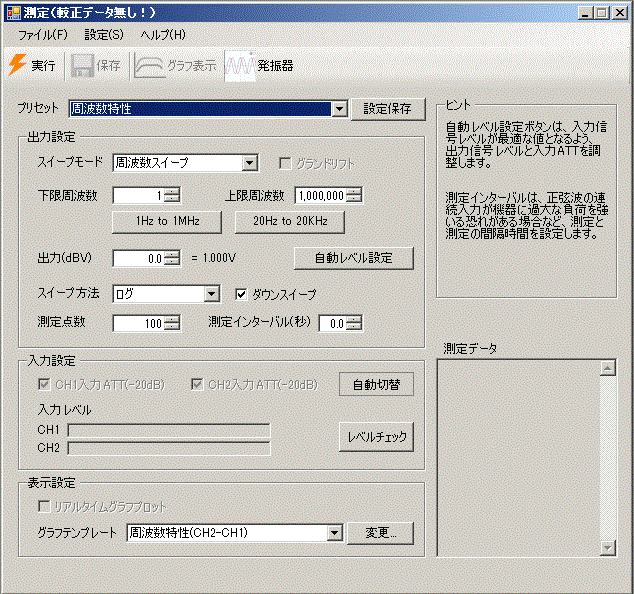
Task: Click the 下限周波数 spinner arrows
Action: click(x=172, y=196)
